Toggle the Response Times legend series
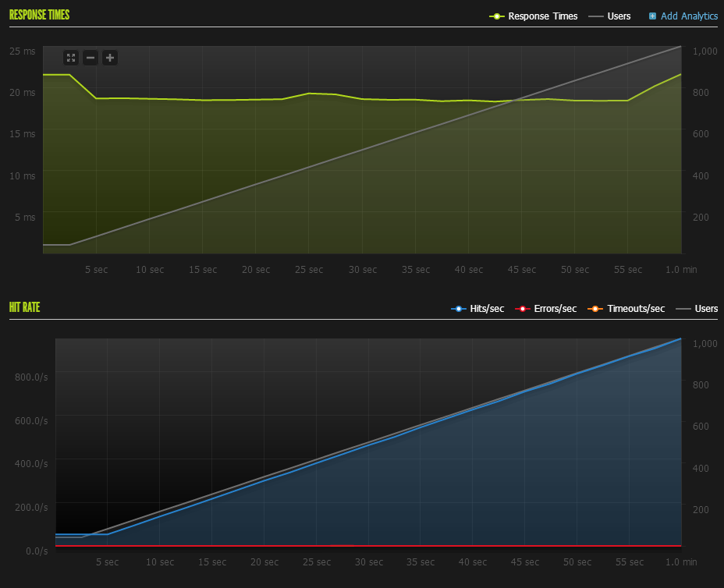The width and height of the screenshot is (724, 588). click(x=534, y=16)
